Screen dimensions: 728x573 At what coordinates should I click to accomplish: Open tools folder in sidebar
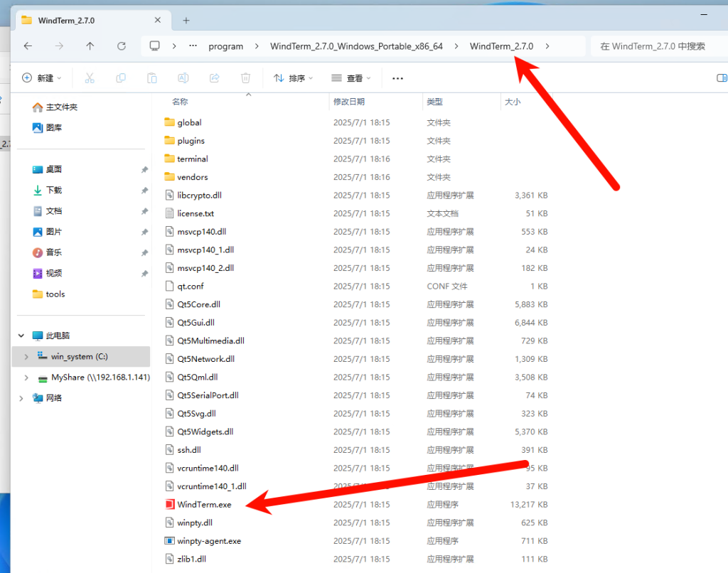coord(48,294)
